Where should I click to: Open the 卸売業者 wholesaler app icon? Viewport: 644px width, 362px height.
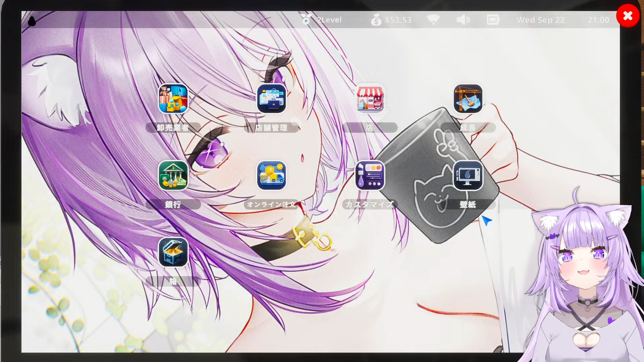point(173,99)
